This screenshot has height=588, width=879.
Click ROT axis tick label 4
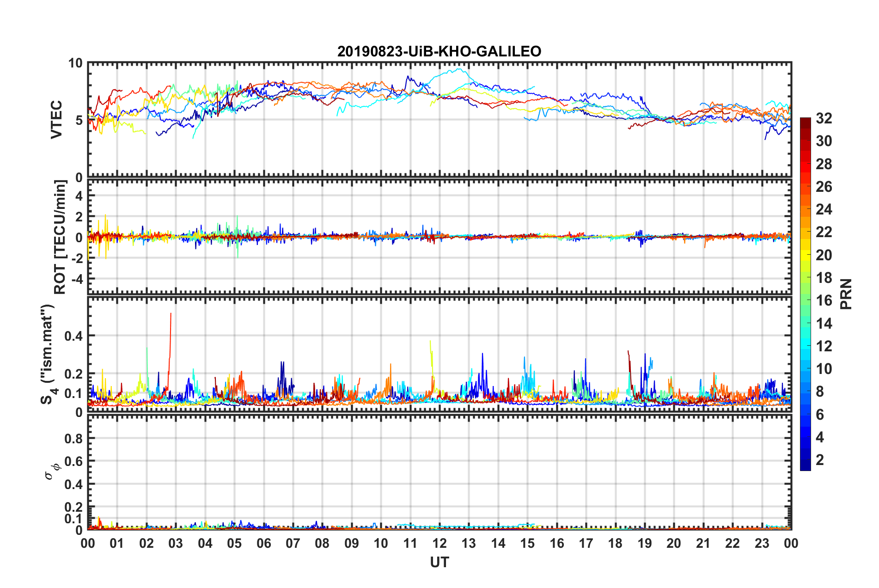click(79, 196)
